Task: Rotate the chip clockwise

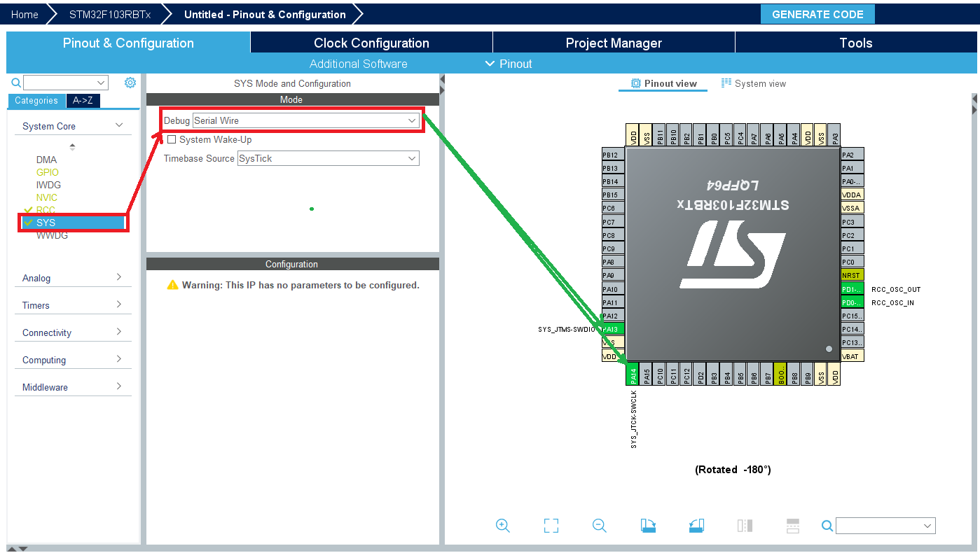Action: click(x=648, y=526)
